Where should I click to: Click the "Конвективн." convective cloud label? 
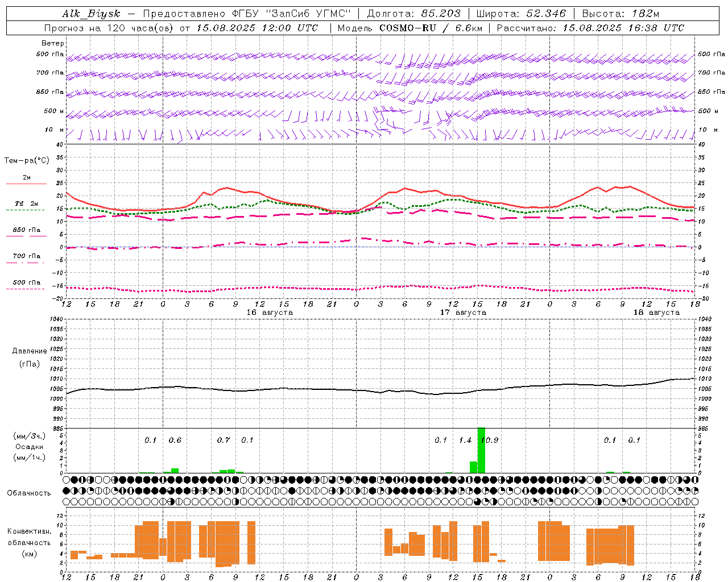click(x=29, y=531)
